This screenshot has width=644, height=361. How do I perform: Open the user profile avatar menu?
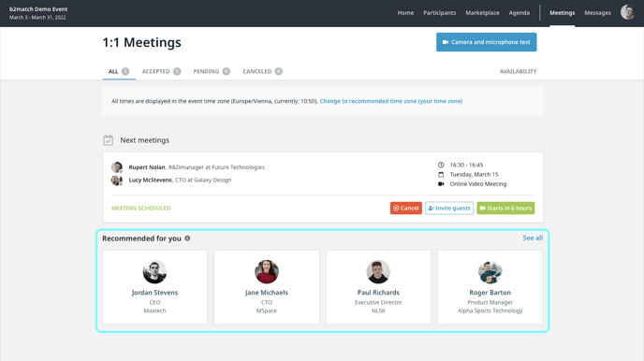(627, 12)
